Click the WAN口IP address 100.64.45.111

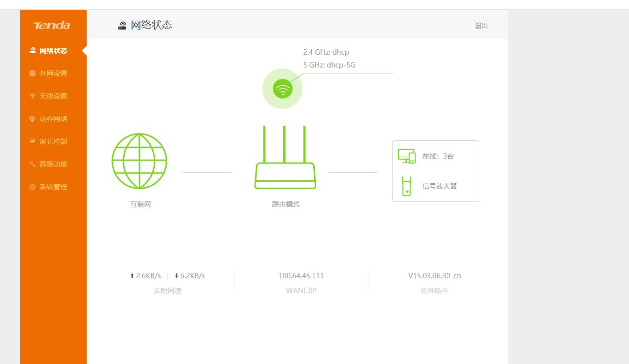pyautogui.click(x=300, y=275)
